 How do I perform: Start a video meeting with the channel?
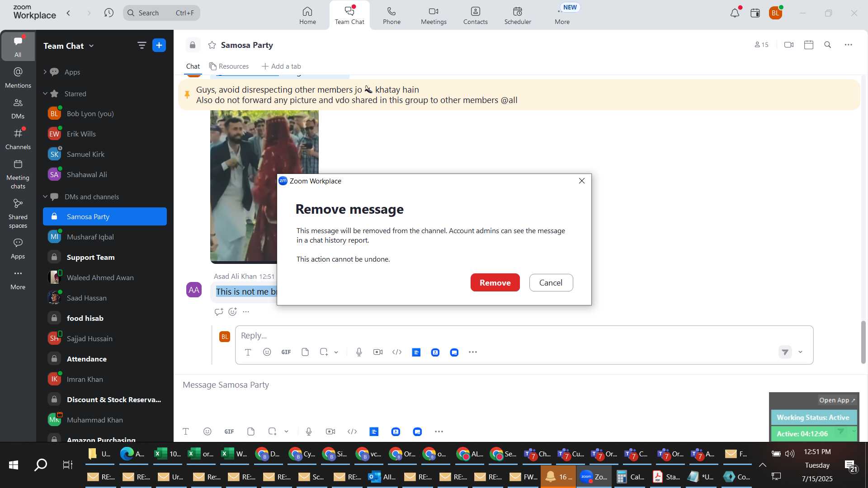click(x=789, y=45)
